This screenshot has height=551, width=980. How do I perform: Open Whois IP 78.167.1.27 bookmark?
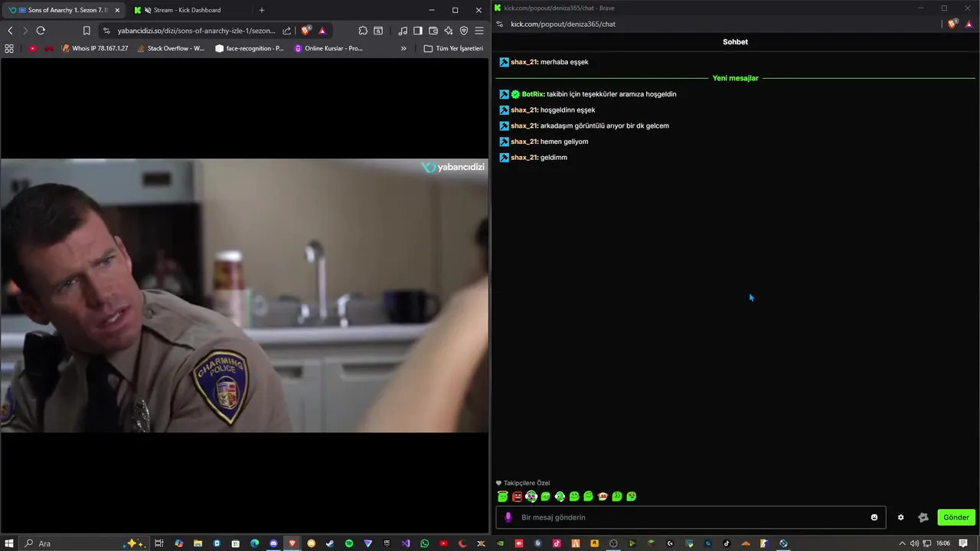[x=94, y=48]
